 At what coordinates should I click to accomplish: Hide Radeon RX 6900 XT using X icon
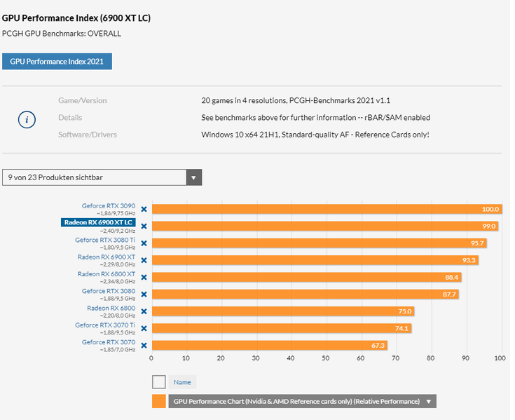(144, 260)
